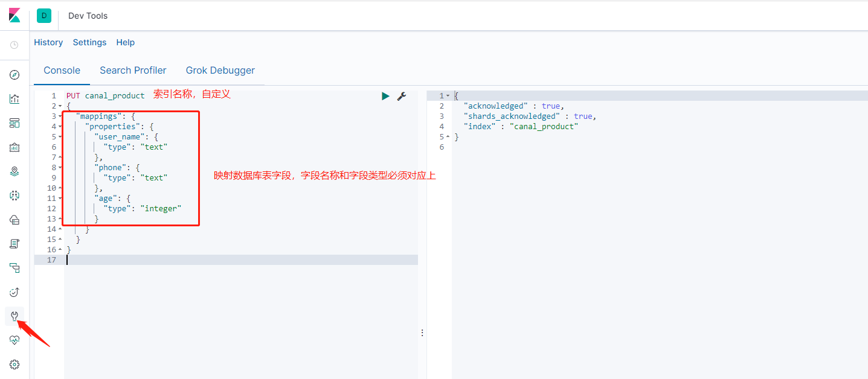Collapse the "properties" block fold arrow
The image size is (868, 379).
click(x=60, y=127)
